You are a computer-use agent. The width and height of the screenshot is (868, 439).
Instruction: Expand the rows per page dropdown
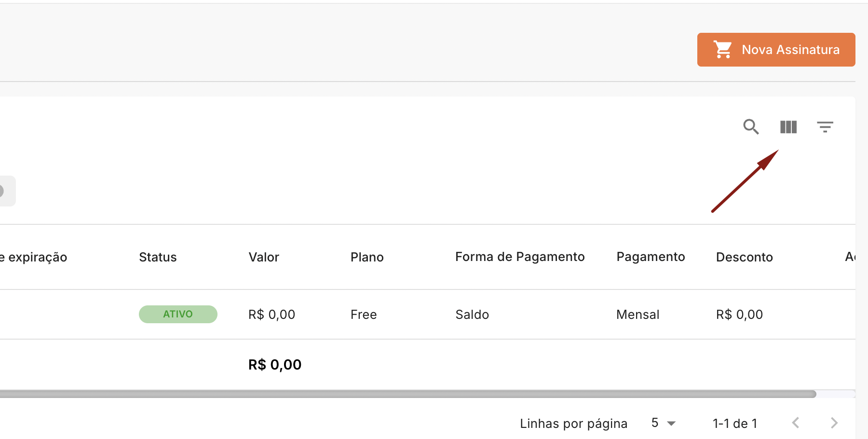point(664,423)
